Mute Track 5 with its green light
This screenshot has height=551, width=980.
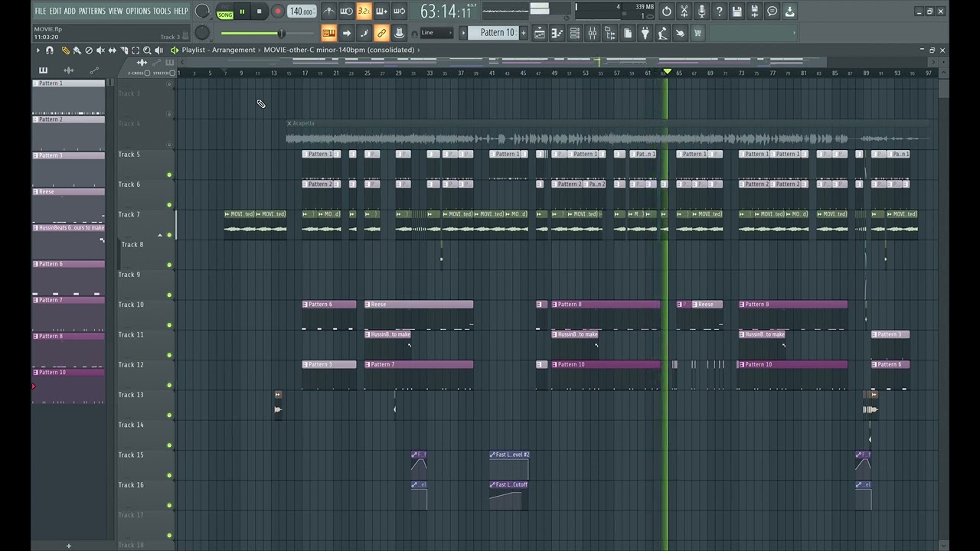[169, 175]
